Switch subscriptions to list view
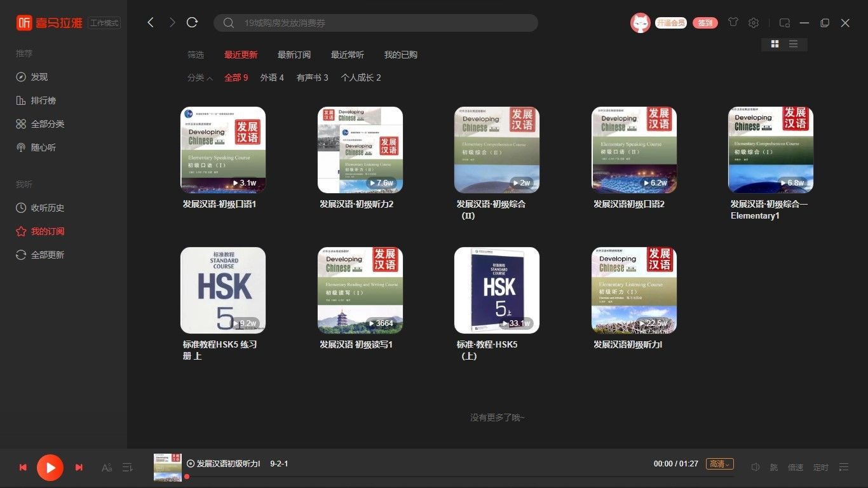The height and width of the screenshot is (488, 868). coord(793,44)
